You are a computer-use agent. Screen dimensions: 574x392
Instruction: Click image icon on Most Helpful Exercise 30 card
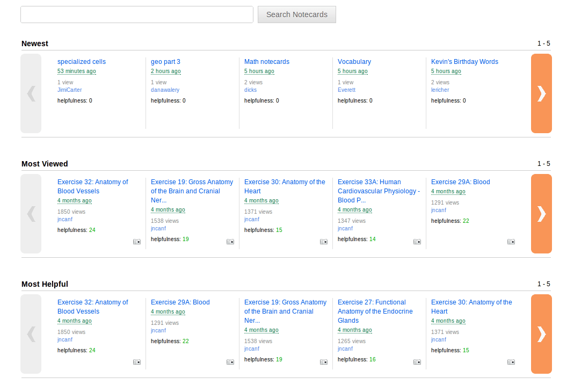pos(511,362)
